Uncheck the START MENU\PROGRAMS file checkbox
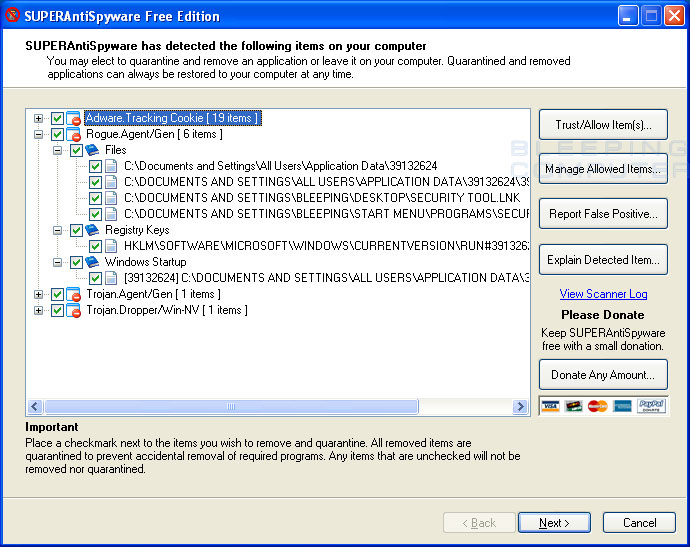Screen dimensions: 690x547 click(x=95, y=214)
